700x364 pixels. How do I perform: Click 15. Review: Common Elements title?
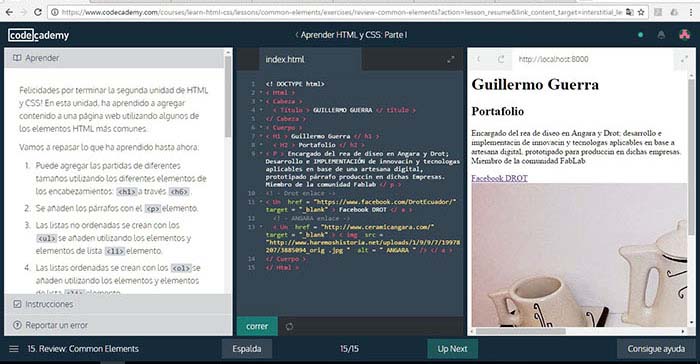(83, 349)
